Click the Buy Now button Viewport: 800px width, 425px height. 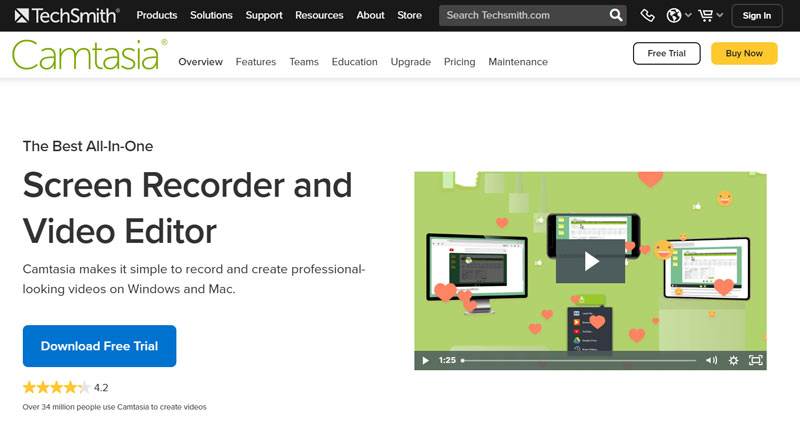coord(744,53)
